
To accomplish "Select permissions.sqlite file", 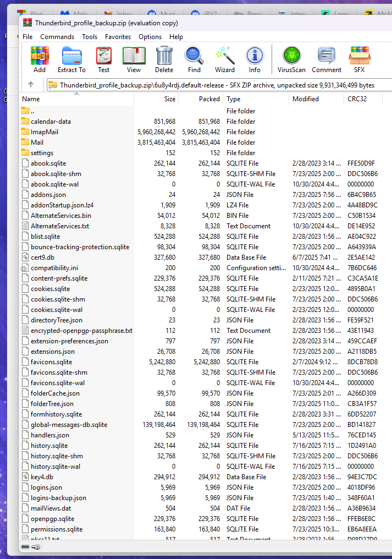I will [x=52, y=529].
